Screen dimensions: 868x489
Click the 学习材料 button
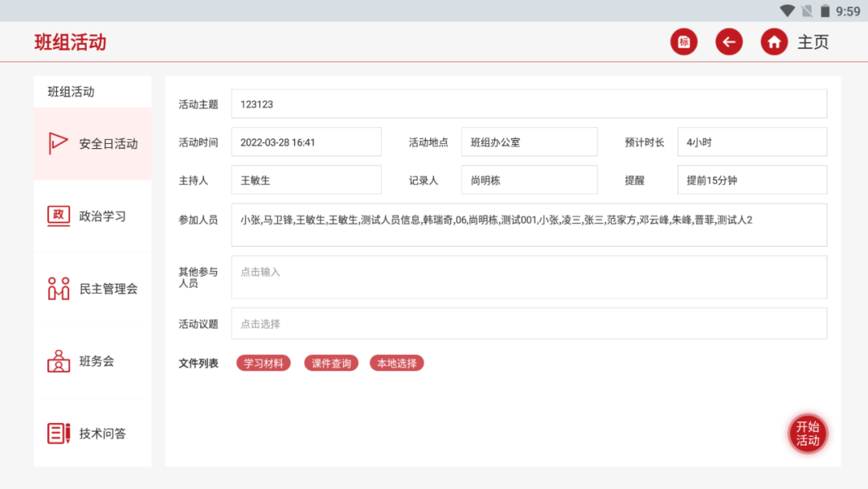click(264, 364)
